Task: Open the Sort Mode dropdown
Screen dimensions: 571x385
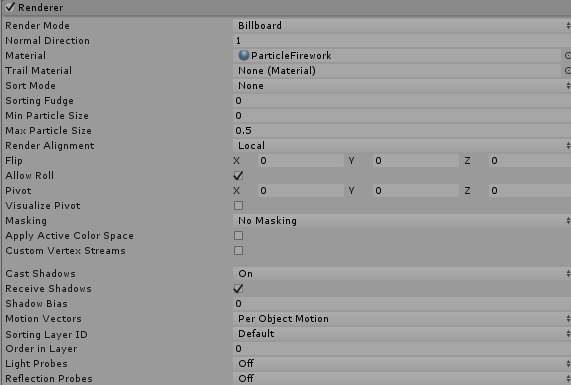Action: pos(402,86)
